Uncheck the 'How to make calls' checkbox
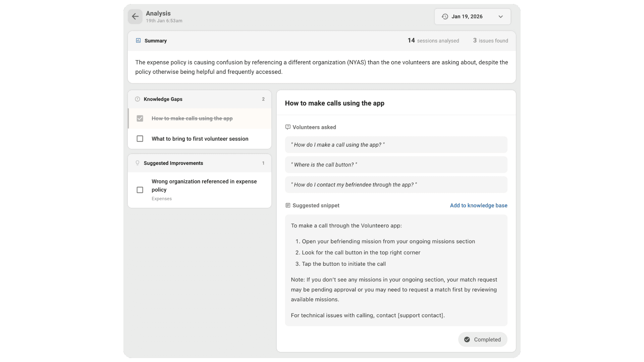This screenshot has width=644, height=362. point(140,118)
